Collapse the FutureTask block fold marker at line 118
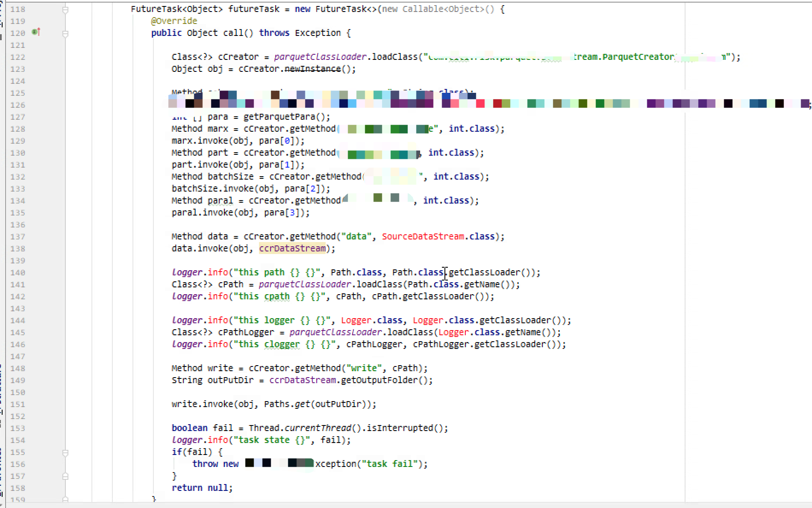Image resolution: width=812 pixels, height=508 pixels. [65, 9]
